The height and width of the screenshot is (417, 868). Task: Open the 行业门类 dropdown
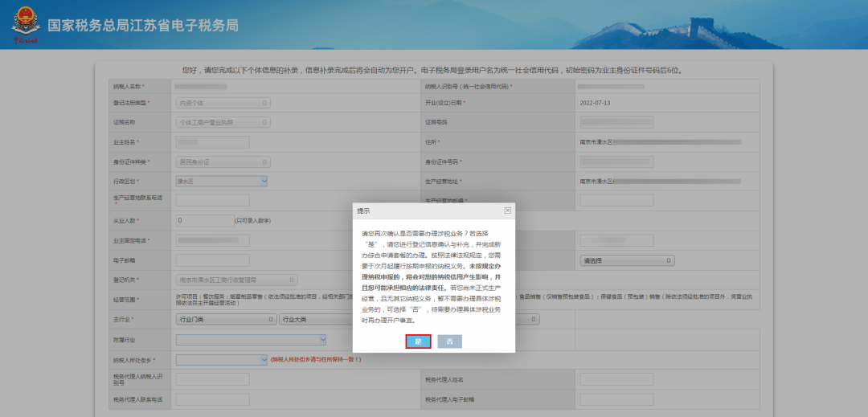[226, 319]
